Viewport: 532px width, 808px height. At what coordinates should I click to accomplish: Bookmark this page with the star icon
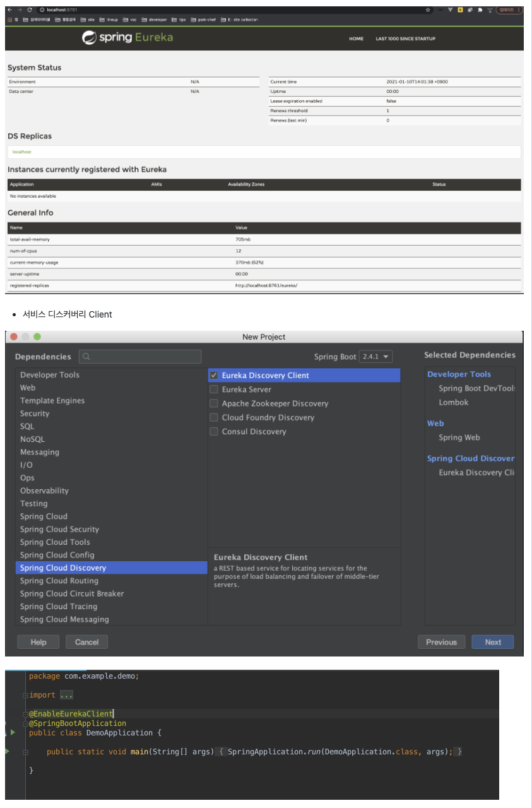coord(428,10)
